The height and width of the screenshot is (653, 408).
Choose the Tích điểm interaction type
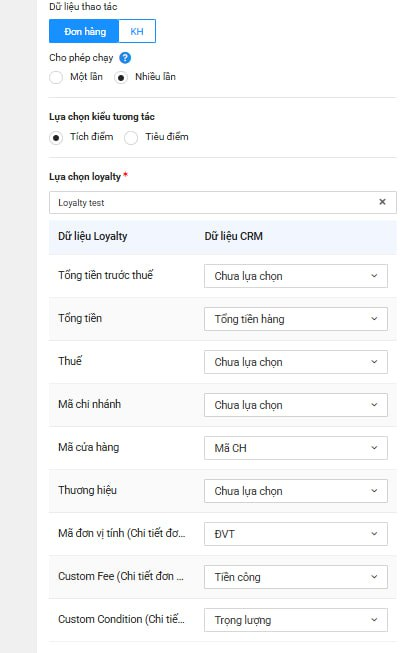coord(56,137)
